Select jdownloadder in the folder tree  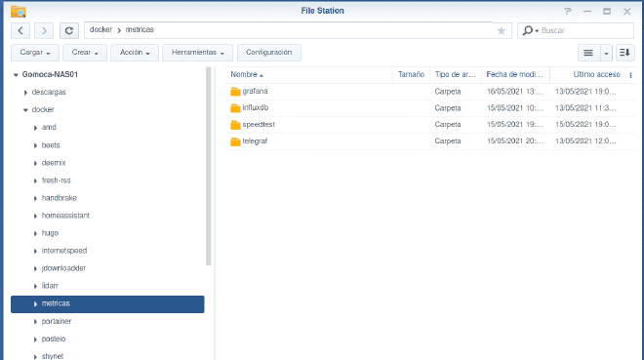[x=63, y=268]
